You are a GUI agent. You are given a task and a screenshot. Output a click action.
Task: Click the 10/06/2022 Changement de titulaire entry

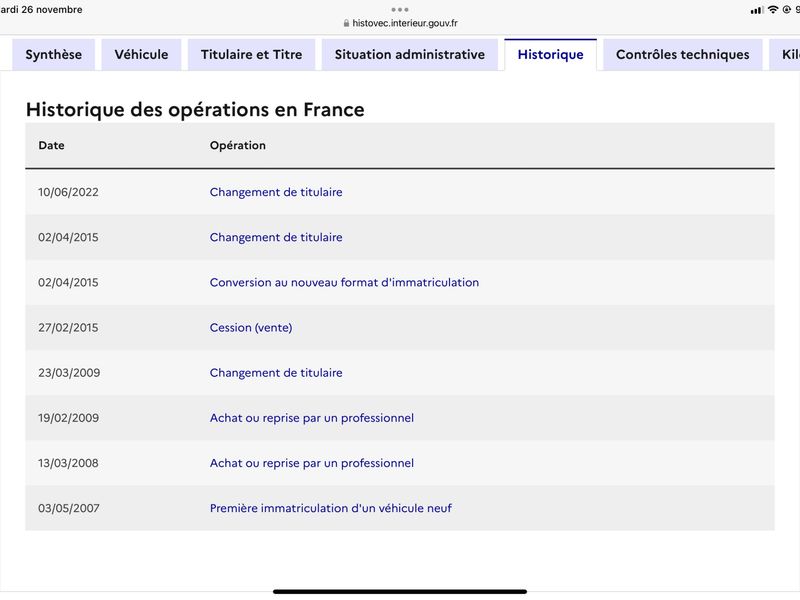pyautogui.click(x=276, y=192)
